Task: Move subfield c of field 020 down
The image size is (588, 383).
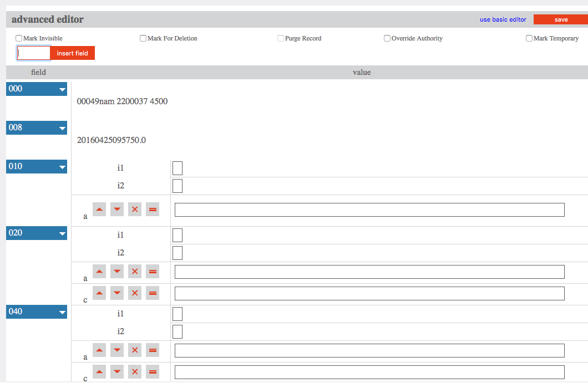Action: 117,293
